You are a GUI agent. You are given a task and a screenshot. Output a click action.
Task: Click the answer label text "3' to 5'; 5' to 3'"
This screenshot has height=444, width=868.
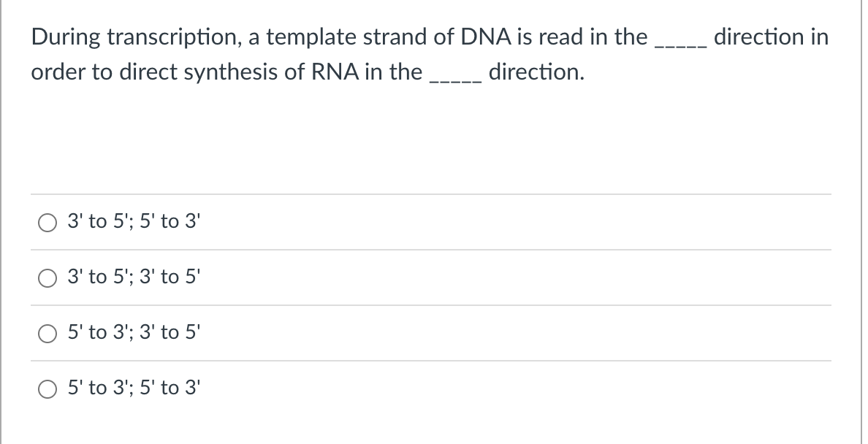click(x=132, y=222)
